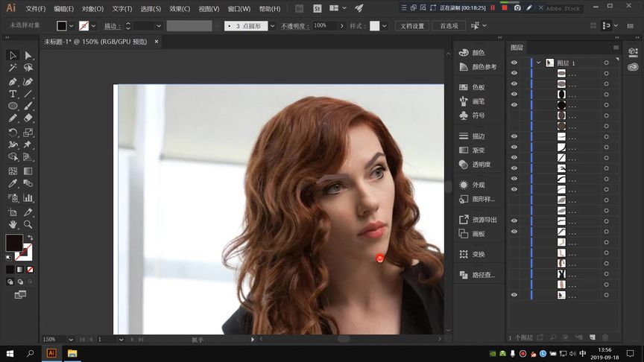644x362 pixels.
Task: Click the 首选项 button
Action: pyautogui.click(x=449, y=25)
